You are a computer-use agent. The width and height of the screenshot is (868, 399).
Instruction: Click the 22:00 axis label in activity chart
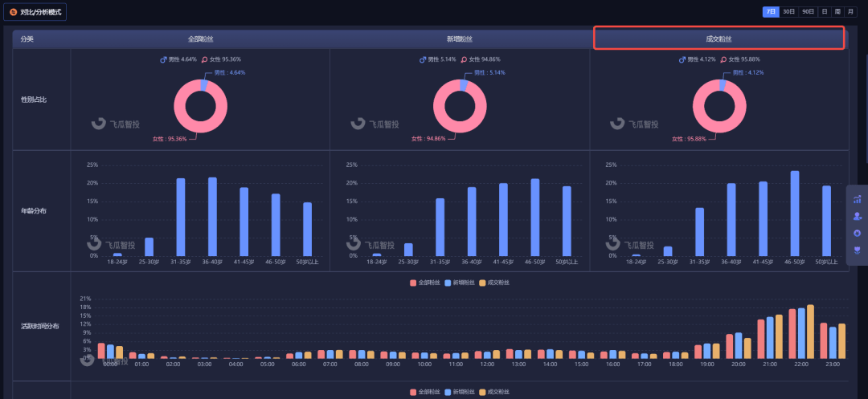pyautogui.click(x=801, y=364)
